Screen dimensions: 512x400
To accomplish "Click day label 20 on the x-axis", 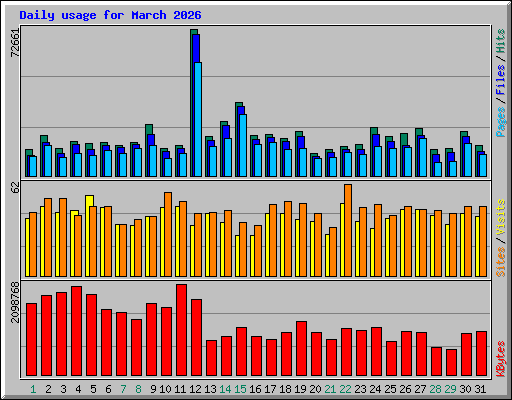I will click(x=315, y=389).
